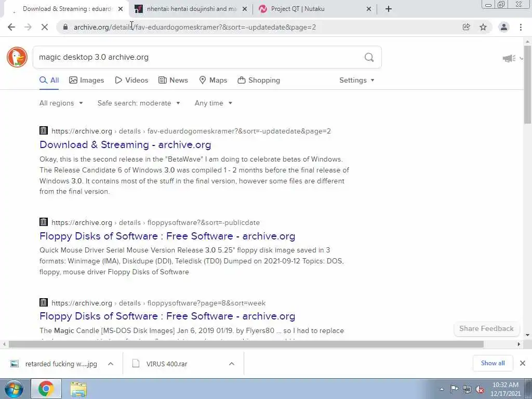Open the Settings dropdown
The image size is (532, 399).
tap(356, 81)
